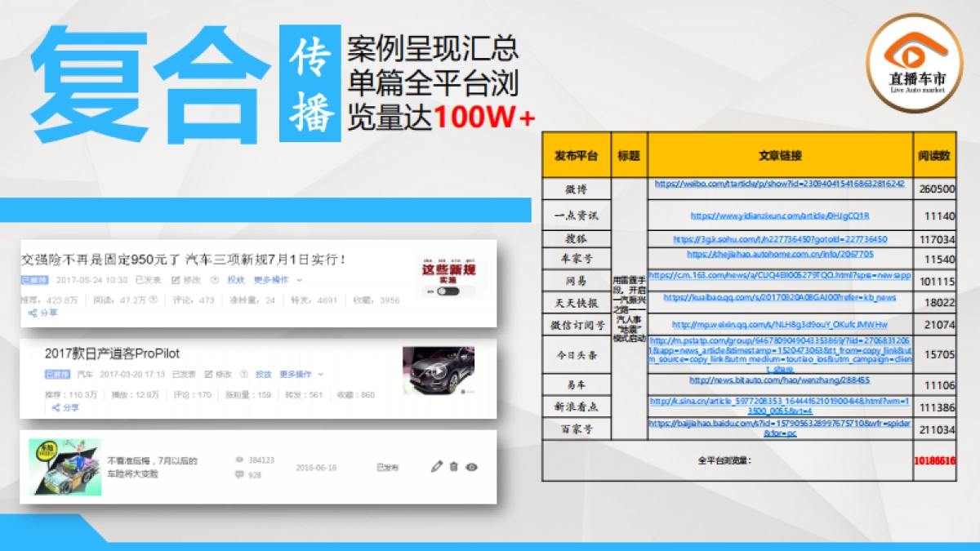
Task: Open the 网易 news article link
Action: coord(780,280)
